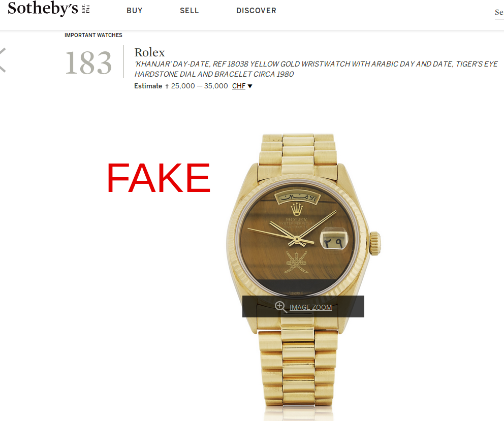Viewport: 504px width, 421px height.
Task: Click the estimate 25,000 — 35,000 text
Action: [x=199, y=86]
